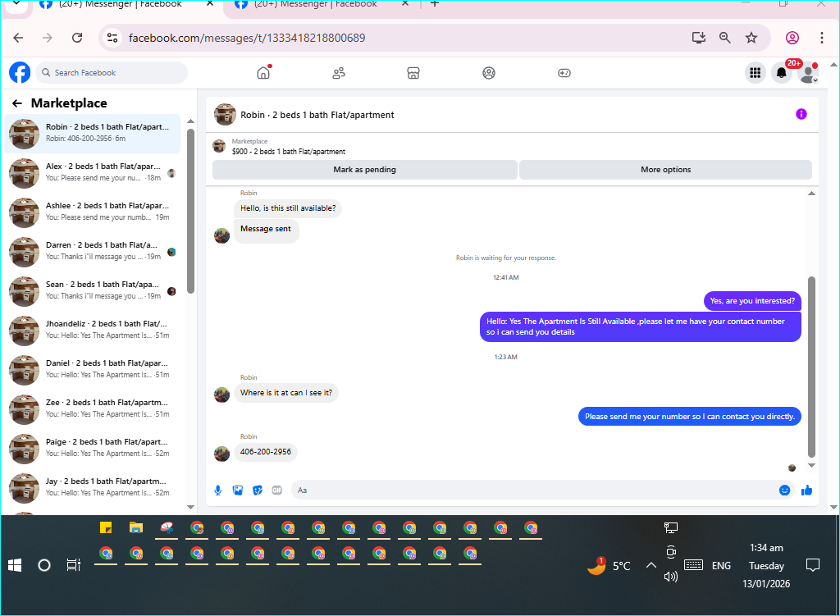Bookmark this page with the star icon
Image resolution: width=840 pixels, height=616 pixels.
pyautogui.click(x=751, y=38)
